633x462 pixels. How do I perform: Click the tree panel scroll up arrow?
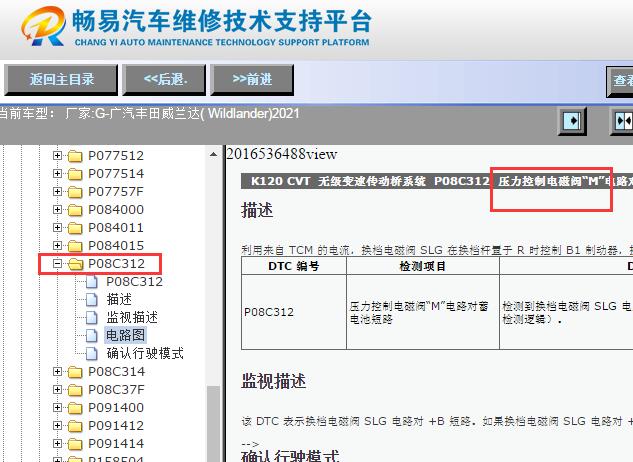point(214,155)
